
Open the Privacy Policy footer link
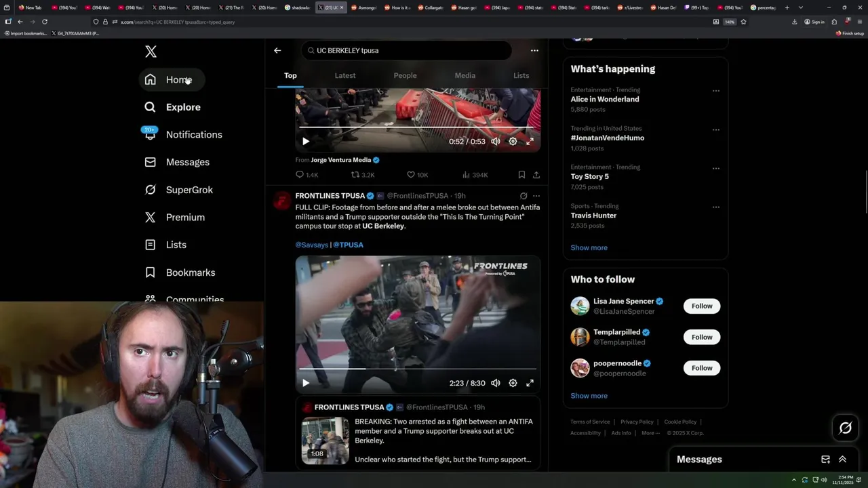point(637,422)
